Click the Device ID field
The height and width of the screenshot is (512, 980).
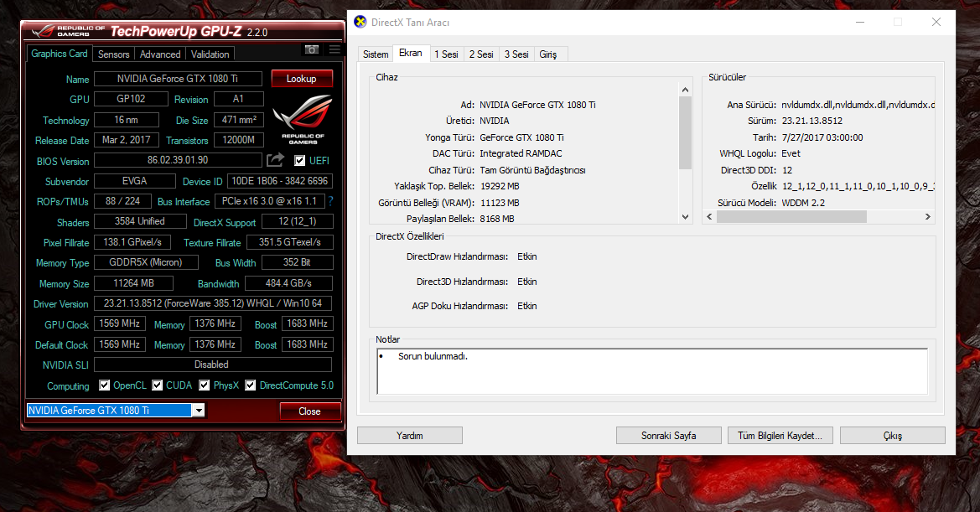tap(279, 181)
